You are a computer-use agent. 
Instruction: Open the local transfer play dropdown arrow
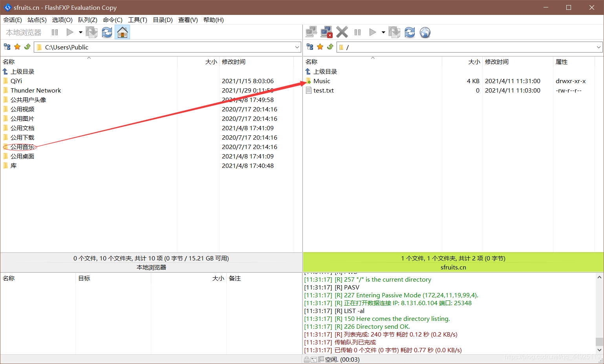tap(81, 32)
